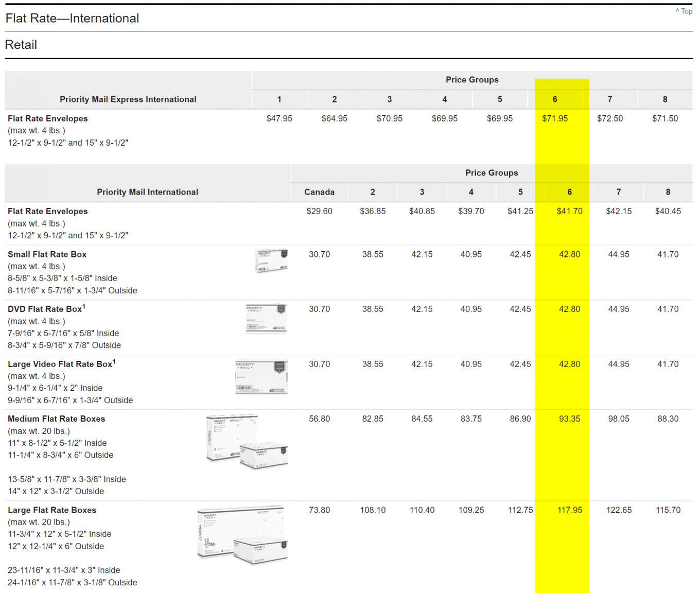
Task: Select the 122.65 price cell
Action: click(619, 510)
